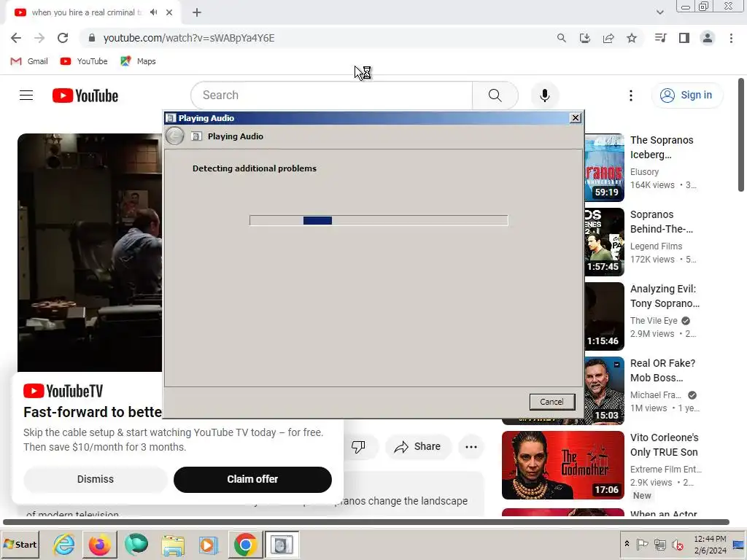Click the Show desktop button in the tray

739,544
